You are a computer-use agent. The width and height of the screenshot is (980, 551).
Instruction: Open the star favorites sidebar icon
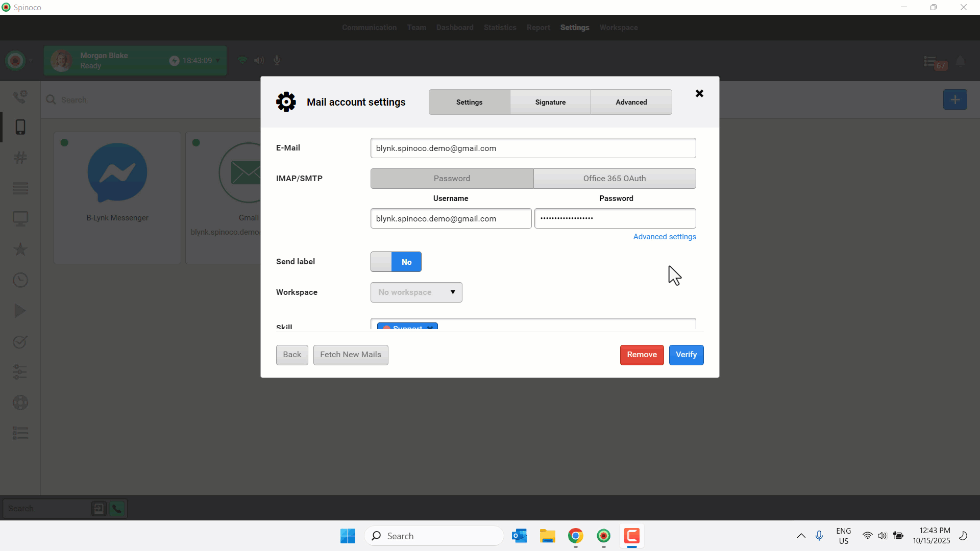point(20,249)
